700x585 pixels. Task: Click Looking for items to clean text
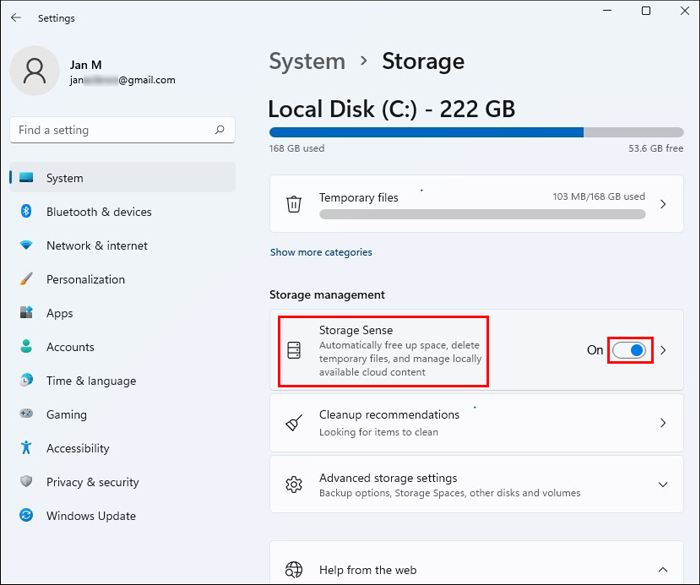pos(379,432)
